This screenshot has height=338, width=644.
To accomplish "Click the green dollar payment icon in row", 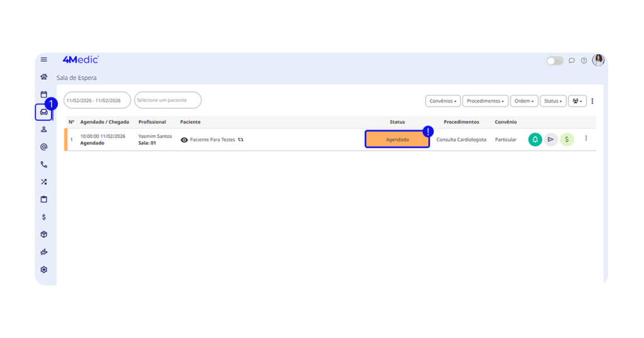I will (x=567, y=140).
